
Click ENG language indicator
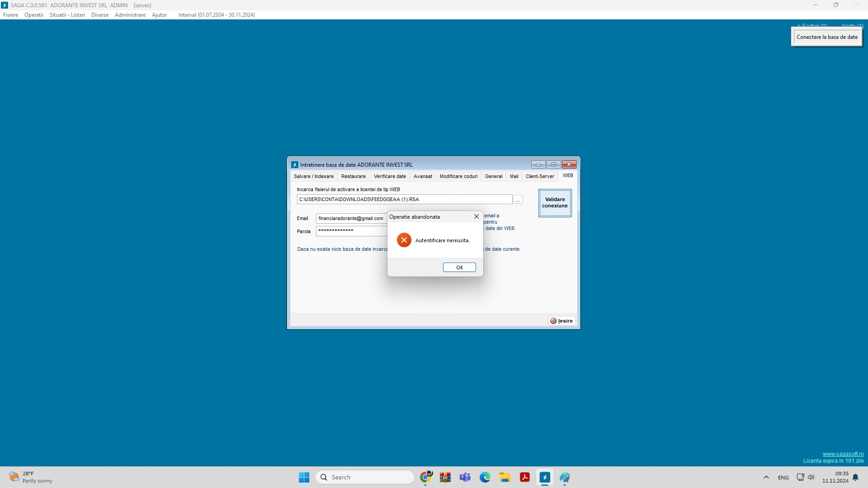click(783, 477)
